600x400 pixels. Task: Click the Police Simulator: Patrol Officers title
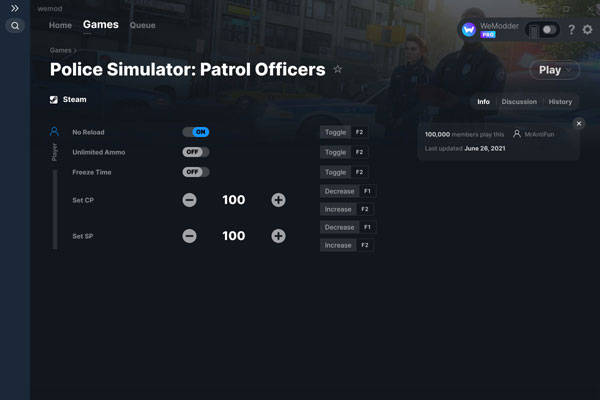188,70
